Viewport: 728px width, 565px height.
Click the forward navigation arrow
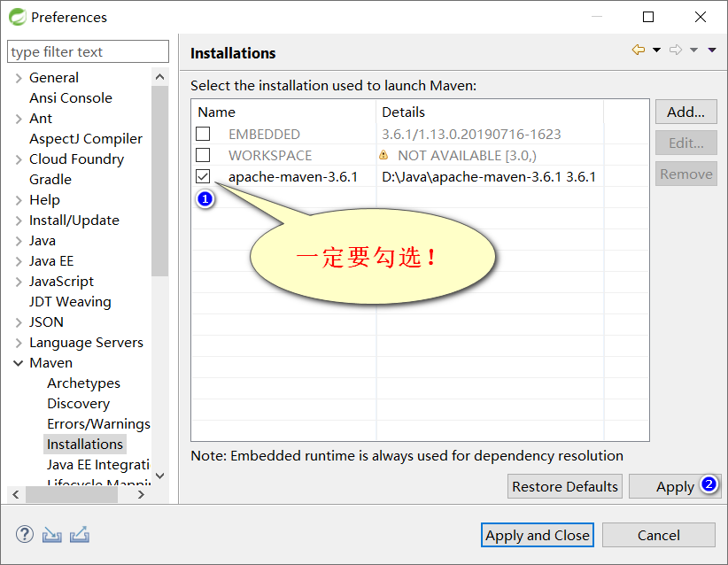tap(676, 50)
